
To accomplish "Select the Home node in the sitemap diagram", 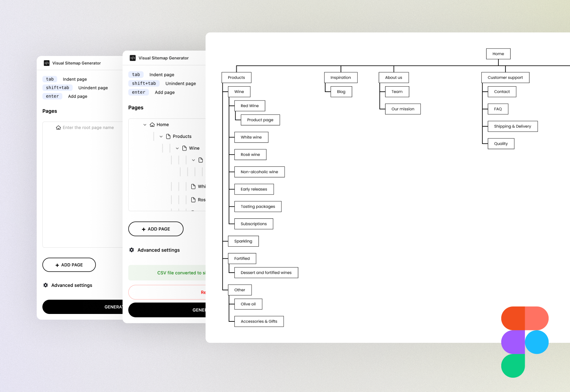I will (x=498, y=53).
